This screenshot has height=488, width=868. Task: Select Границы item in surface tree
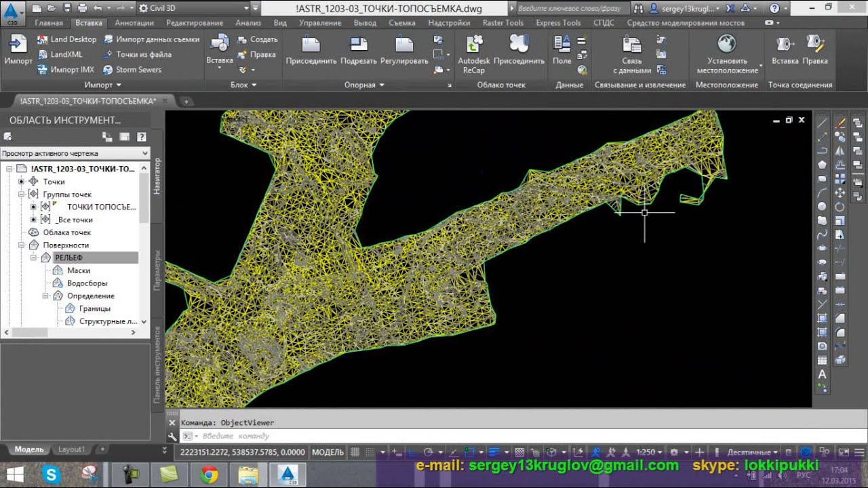click(x=94, y=308)
